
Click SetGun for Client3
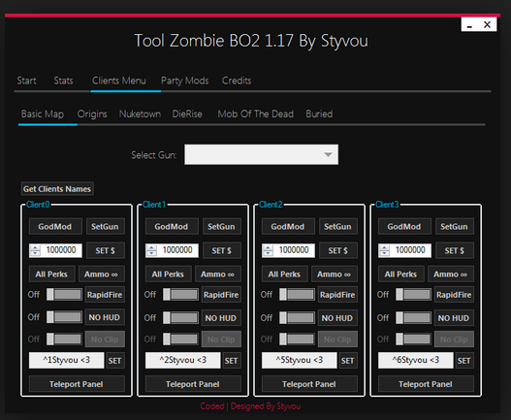pos(455,227)
